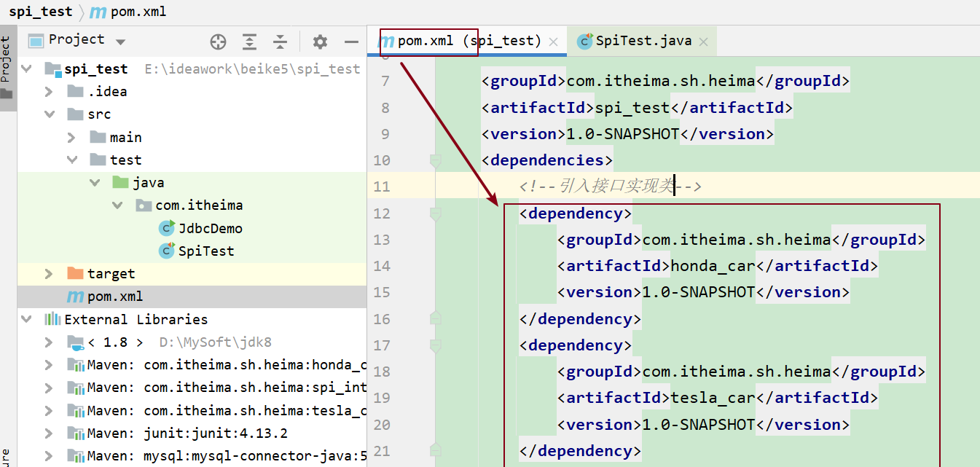Click the locate/select opened file target icon
The image size is (980, 467).
[x=218, y=42]
